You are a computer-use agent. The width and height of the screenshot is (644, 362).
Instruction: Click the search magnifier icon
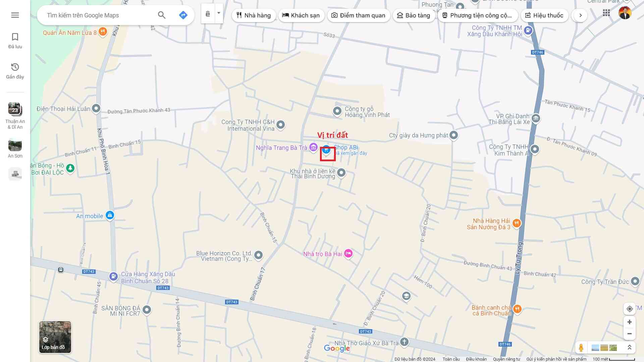[x=162, y=15]
